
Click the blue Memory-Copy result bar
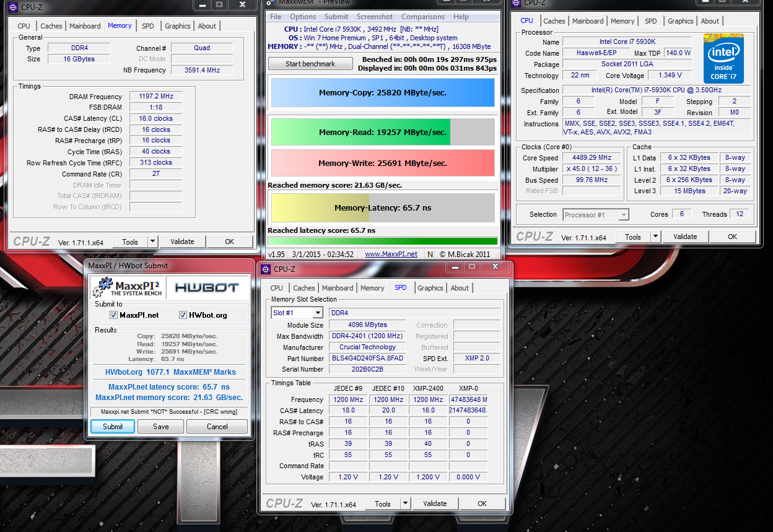click(383, 93)
